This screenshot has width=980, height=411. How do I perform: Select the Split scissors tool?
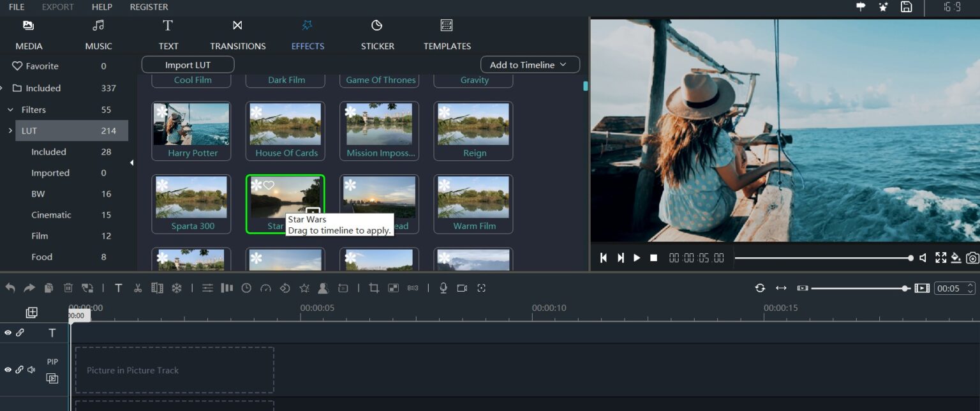click(x=138, y=288)
